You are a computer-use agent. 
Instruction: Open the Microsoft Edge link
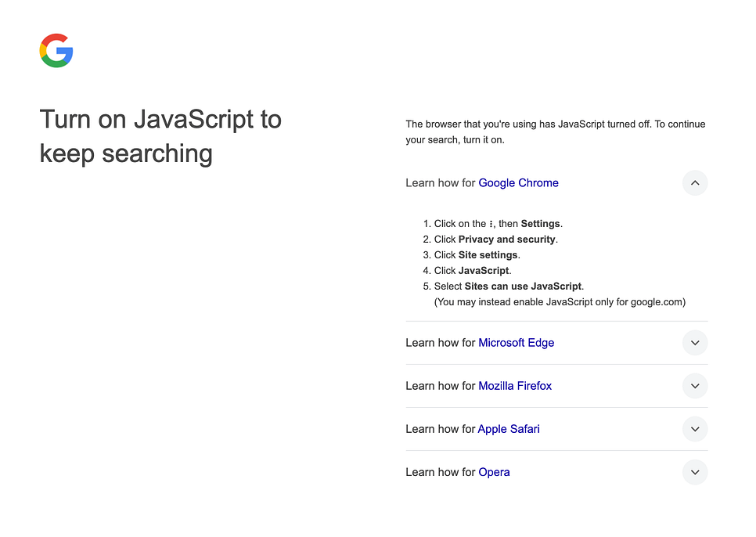pyautogui.click(x=516, y=343)
